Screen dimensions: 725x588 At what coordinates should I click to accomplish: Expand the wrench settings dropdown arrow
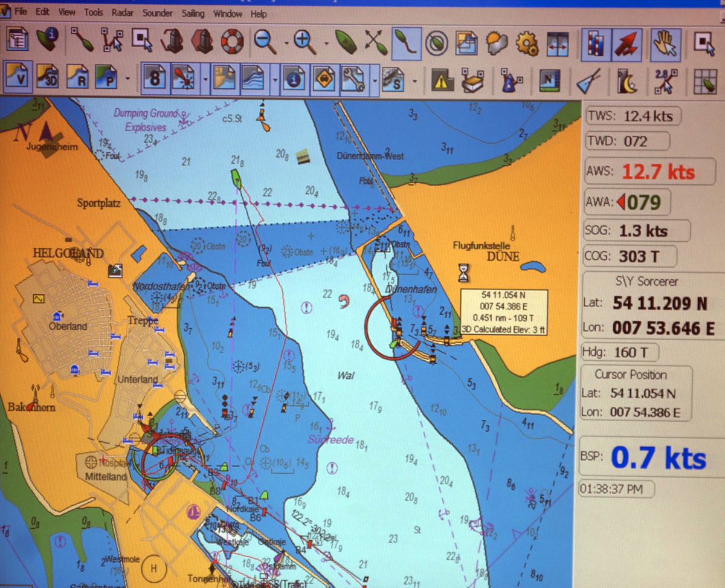[375, 80]
